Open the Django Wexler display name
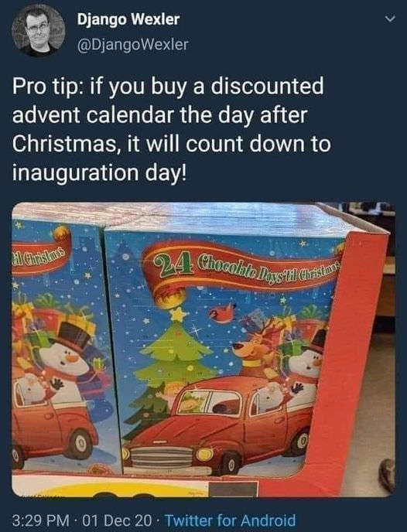407x532 pixels. pyautogui.click(x=128, y=19)
